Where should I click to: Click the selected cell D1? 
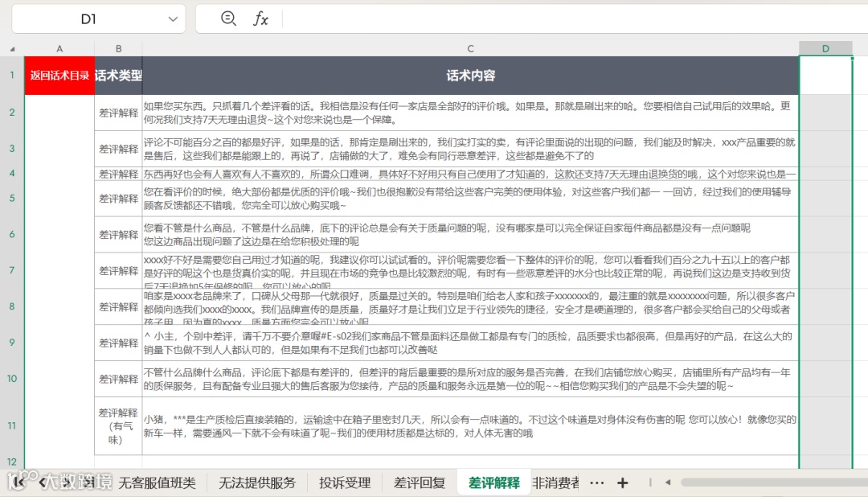(825, 76)
